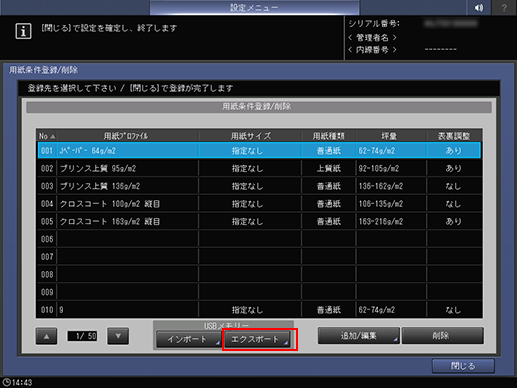
Task: Click 管理者名 label
Action: pos(372,37)
